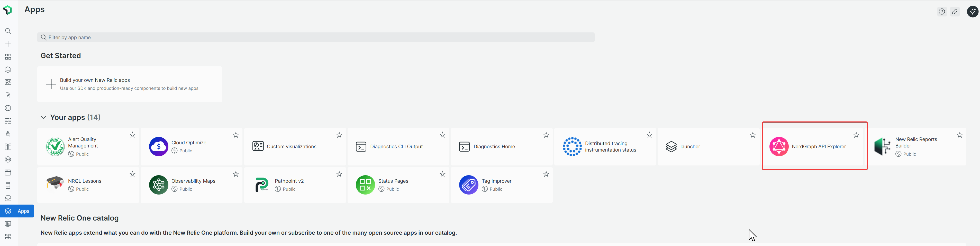Click the New Relic Reports Builder icon
980x246 pixels.
click(x=882, y=147)
